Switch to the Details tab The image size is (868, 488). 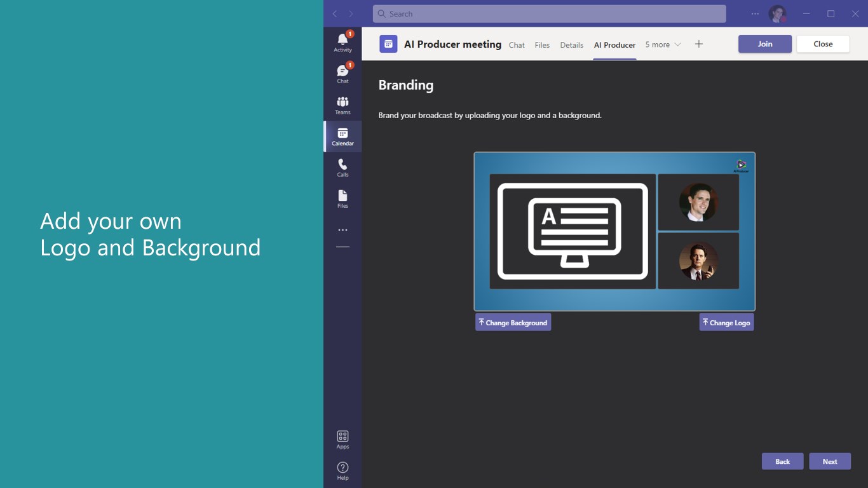click(571, 45)
